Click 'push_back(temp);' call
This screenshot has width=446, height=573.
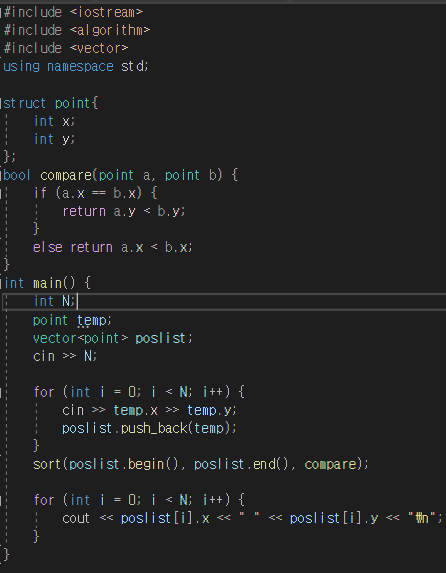(x=179, y=428)
